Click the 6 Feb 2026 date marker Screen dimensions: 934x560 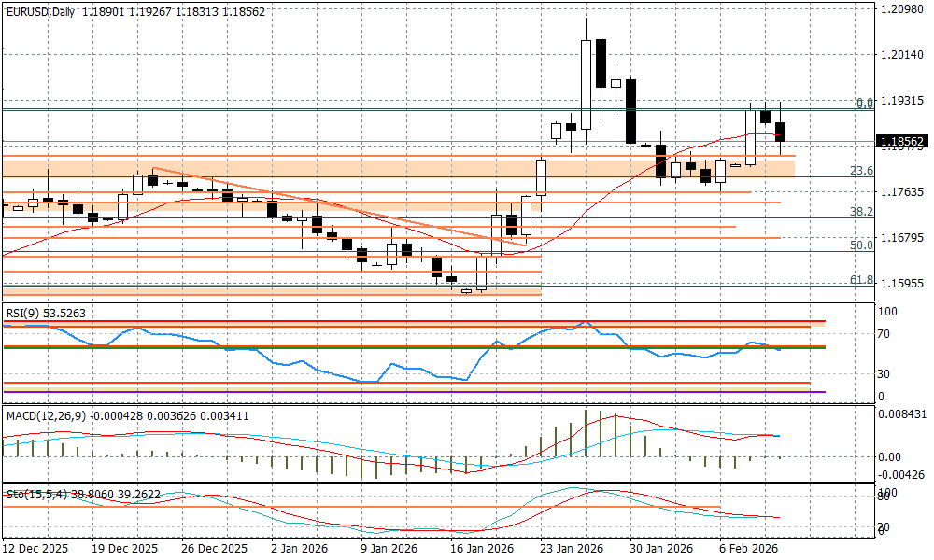tap(750, 548)
